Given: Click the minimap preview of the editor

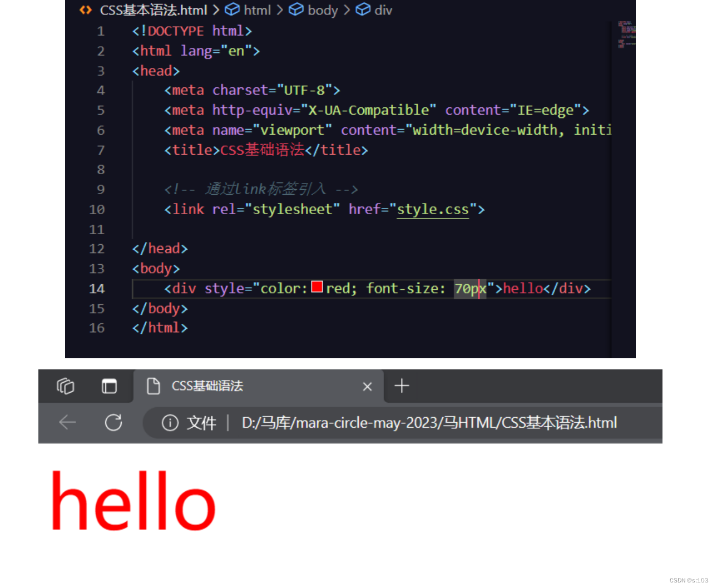Looking at the screenshot, I should (626, 35).
